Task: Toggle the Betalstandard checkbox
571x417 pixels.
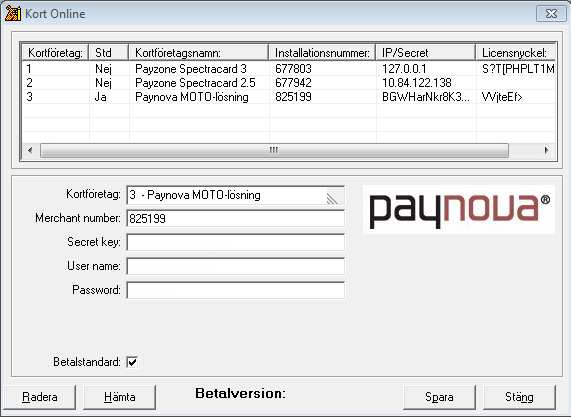Action: [132, 362]
